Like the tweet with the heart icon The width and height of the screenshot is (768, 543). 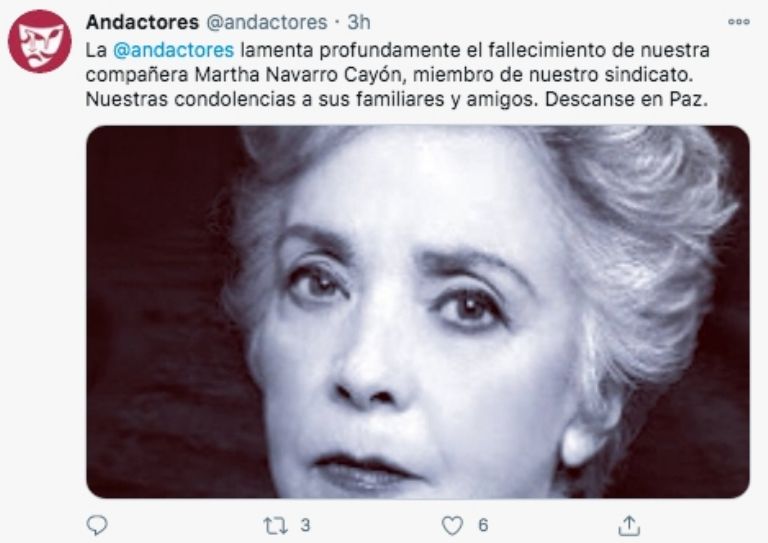pyautogui.click(x=452, y=526)
